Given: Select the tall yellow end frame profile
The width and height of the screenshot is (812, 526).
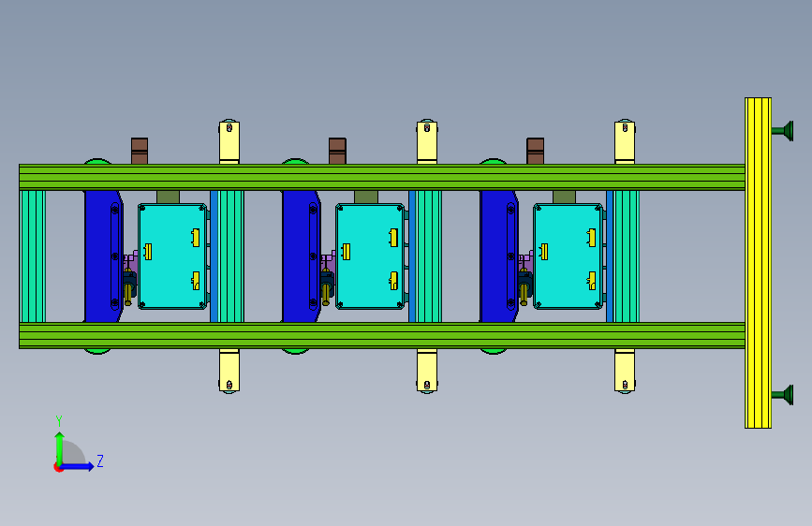Looking at the screenshot, I should [x=758, y=263].
